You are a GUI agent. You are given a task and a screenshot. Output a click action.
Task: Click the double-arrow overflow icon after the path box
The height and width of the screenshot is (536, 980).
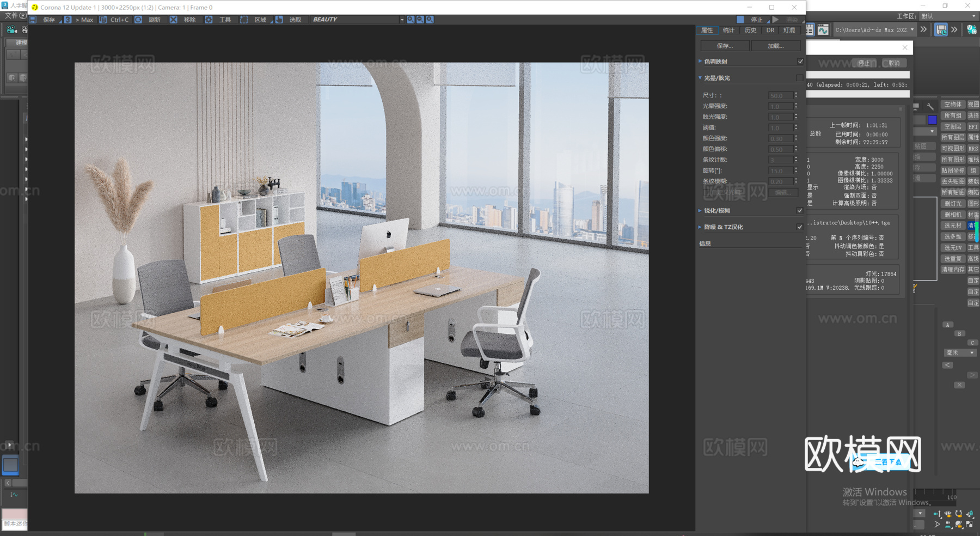click(x=923, y=29)
